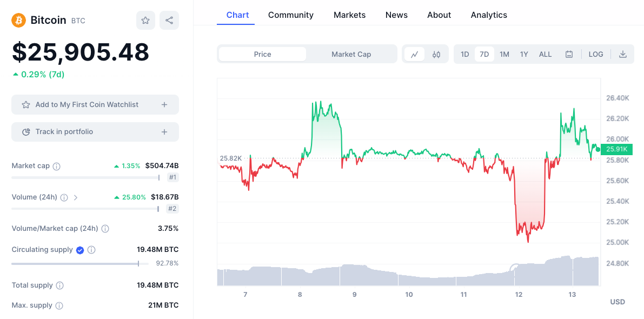Switch to line chart view
644x319 pixels.
[415, 54]
